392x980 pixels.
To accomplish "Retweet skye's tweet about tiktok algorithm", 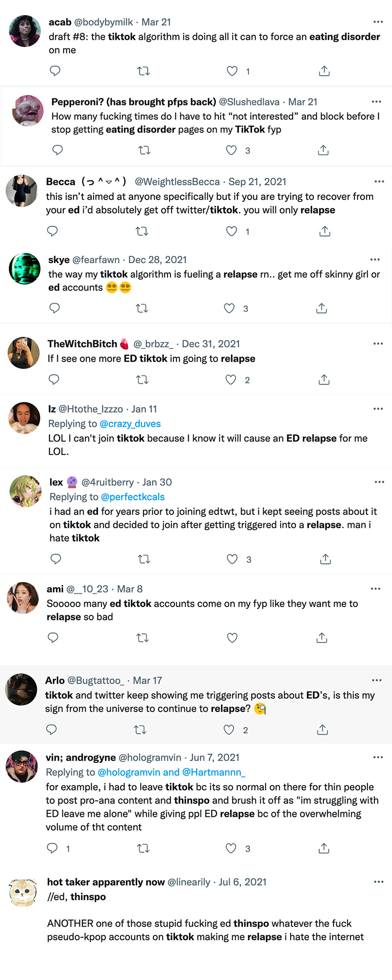I will tap(142, 308).
